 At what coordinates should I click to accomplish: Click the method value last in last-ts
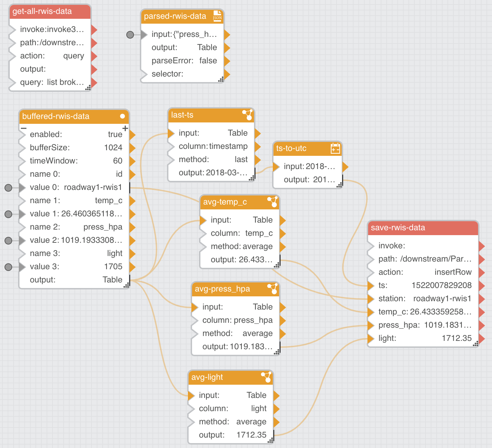(x=241, y=159)
